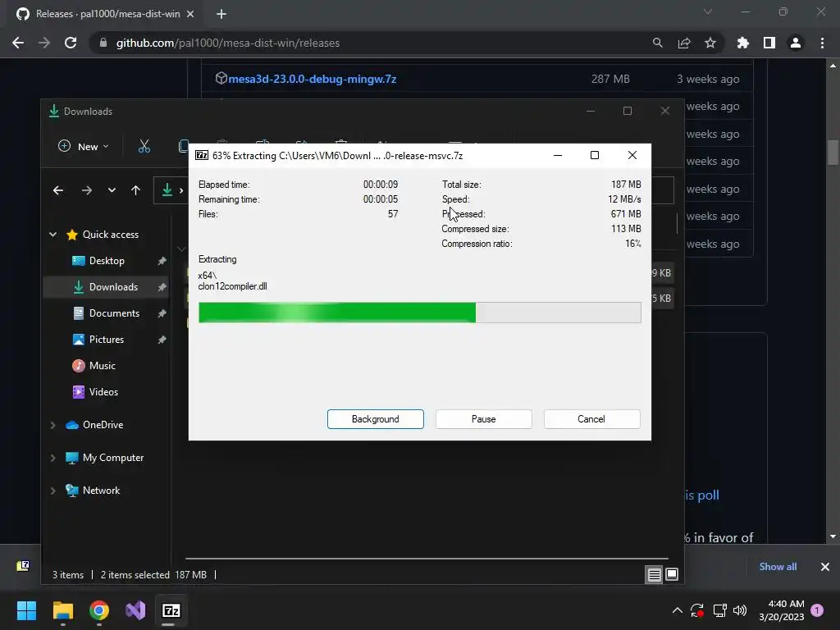Expand the Network tree node
The height and width of the screenshot is (630, 840).
pyautogui.click(x=53, y=491)
